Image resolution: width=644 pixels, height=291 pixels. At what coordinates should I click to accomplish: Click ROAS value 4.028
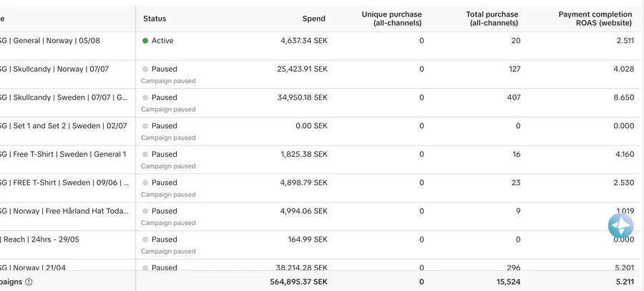pyautogui.click(x=624, y=69)
